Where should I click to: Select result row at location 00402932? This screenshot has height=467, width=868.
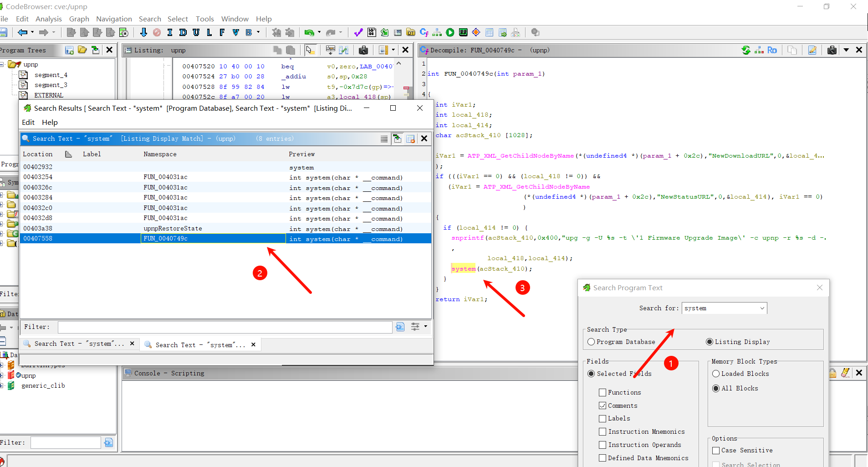[226, 167]
